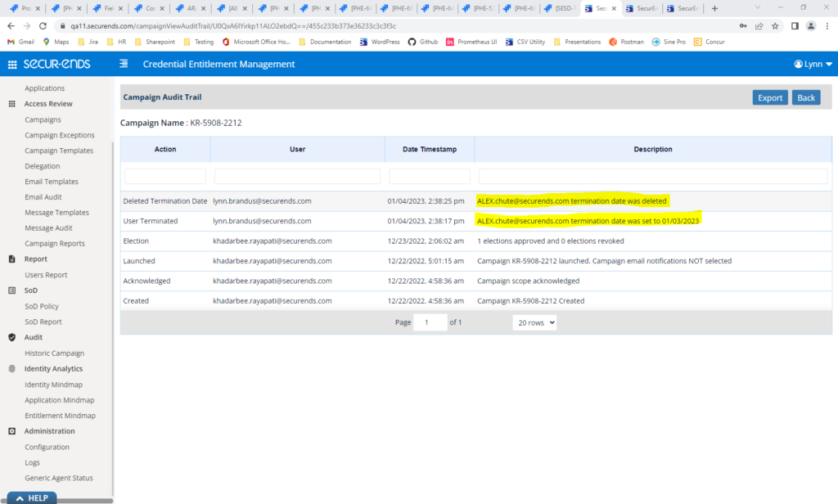Open the Presentations bookmark folder

click(x=577, y=42)
